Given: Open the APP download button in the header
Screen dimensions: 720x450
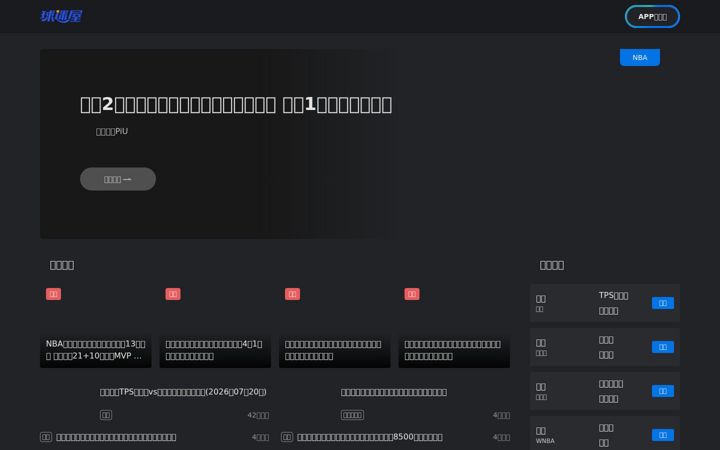Looking at the screenshot, I should [x=652, y=17].
